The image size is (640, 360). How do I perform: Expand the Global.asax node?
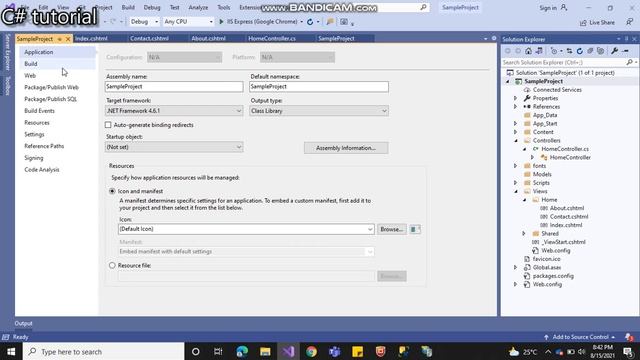point(516,267)
